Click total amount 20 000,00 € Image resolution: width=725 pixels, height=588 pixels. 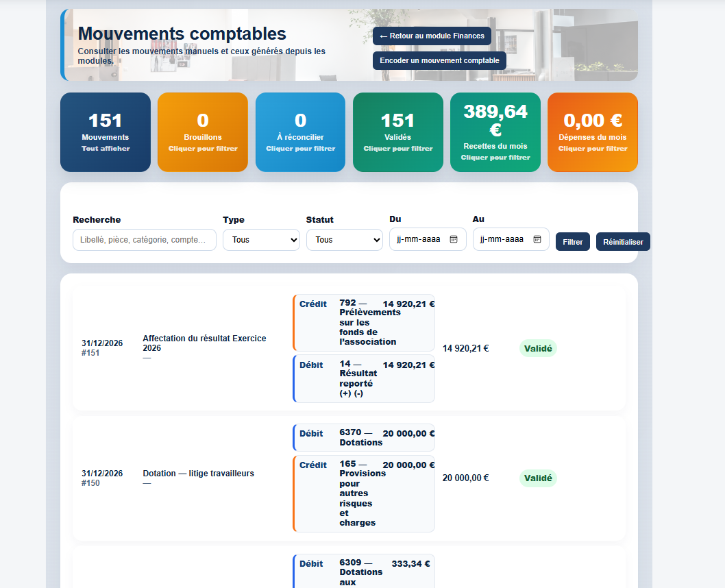(x=465, y=478)
